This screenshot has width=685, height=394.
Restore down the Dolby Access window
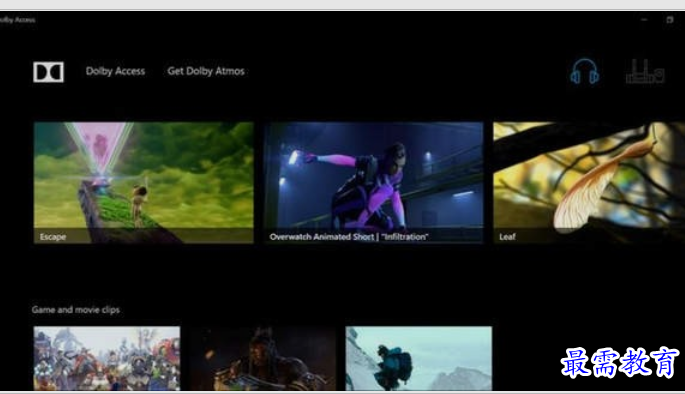click(670, 20)
